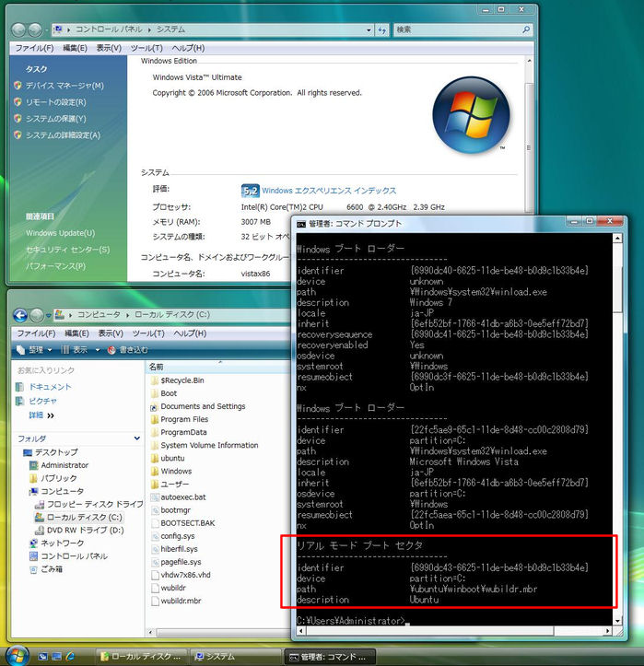Select the hiberfil.sys file
Image resolution: width=644 pixels, height=666 pixels.
pos(180,549)
